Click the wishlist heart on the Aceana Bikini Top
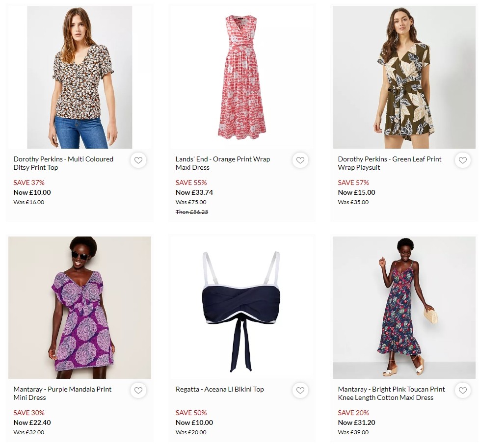This screenshot has width=480, height=448. click(300, 390)
